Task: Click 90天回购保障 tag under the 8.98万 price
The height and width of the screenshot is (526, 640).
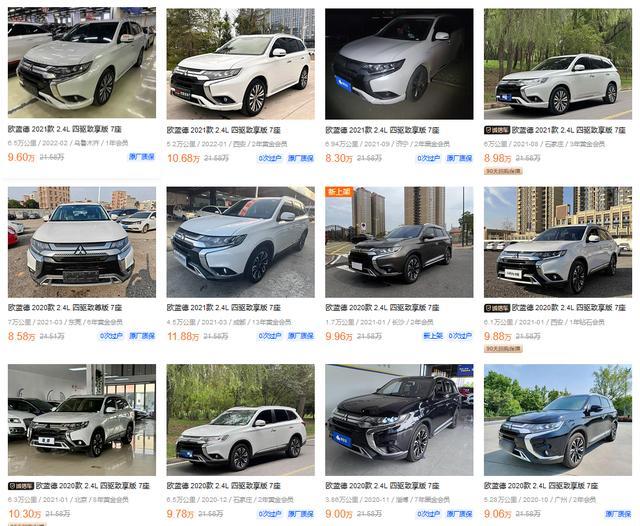Action: pos(503,171)
